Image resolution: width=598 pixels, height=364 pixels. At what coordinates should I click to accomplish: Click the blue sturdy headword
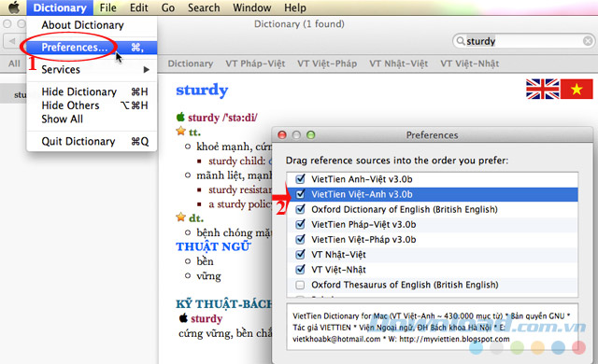coord(202,91)
